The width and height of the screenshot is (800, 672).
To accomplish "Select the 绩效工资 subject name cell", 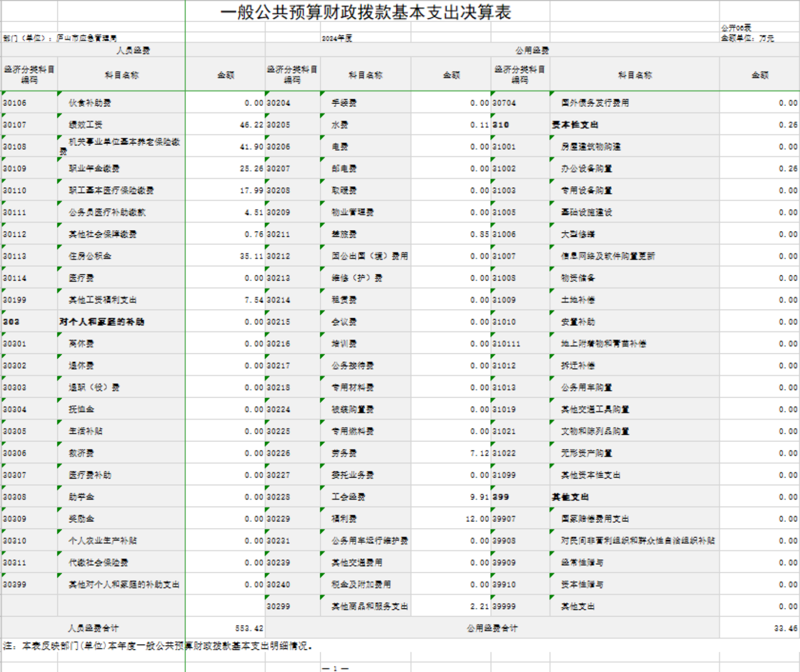I will coord(85,125).
